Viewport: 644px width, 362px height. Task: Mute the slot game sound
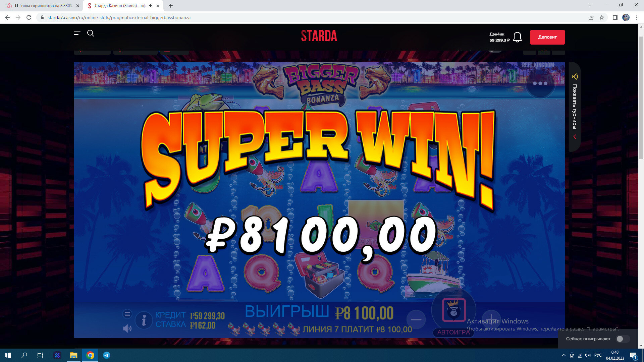[127, 328]
